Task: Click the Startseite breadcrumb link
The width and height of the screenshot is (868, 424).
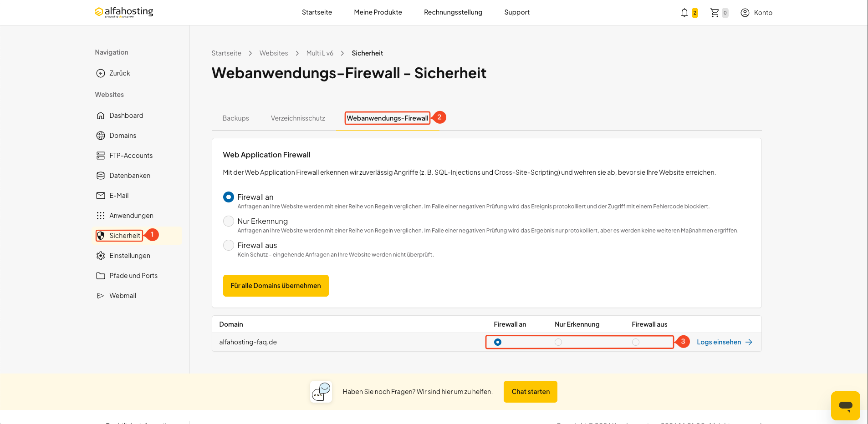Action: (x=226, y=53)
